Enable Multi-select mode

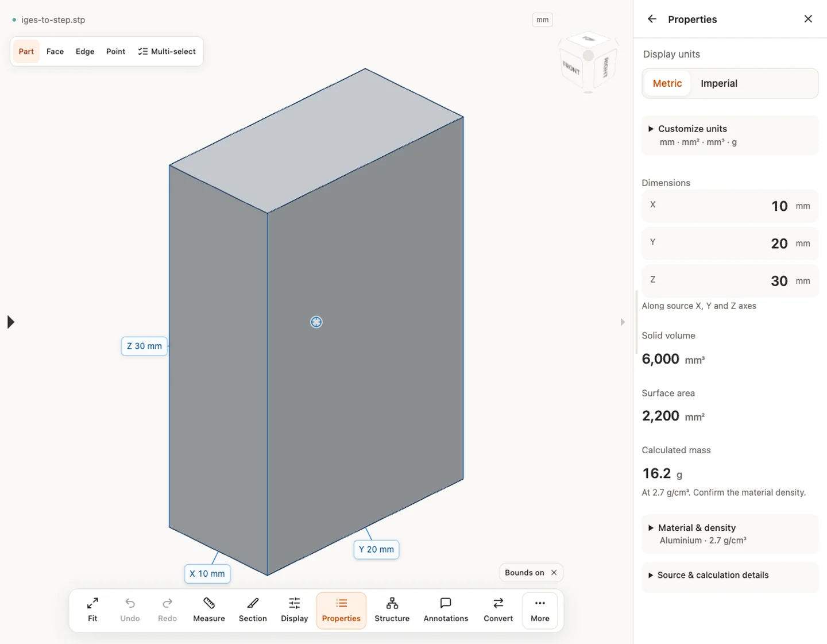(167, 51)
